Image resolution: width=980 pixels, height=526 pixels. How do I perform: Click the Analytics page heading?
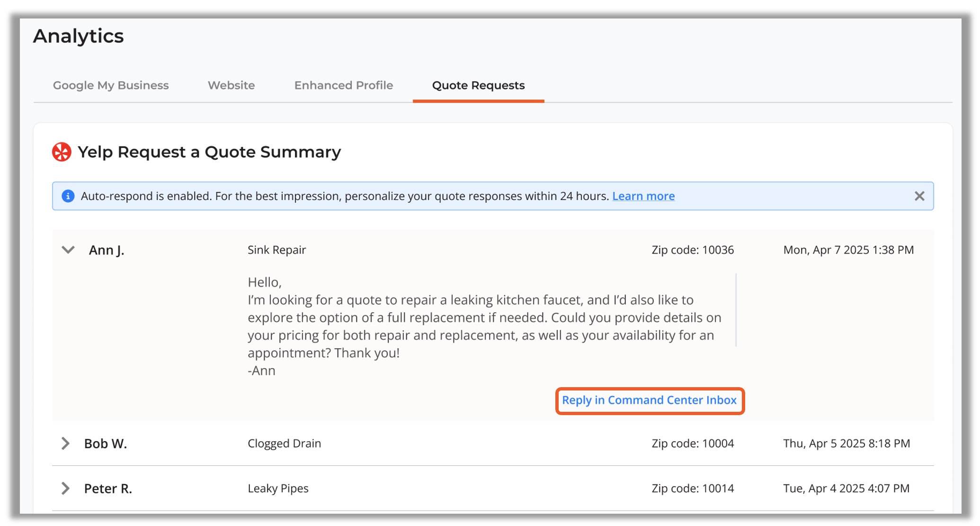coord(79,36)
